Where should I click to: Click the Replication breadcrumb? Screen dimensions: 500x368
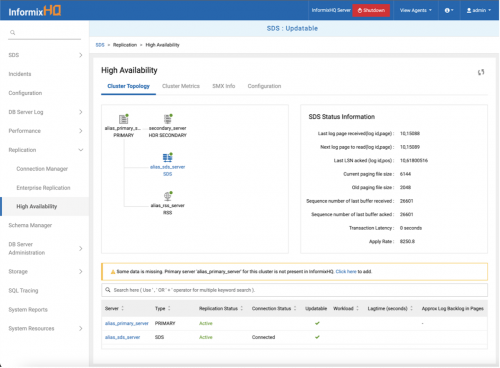pyautogui.click(x=125, y=45)
